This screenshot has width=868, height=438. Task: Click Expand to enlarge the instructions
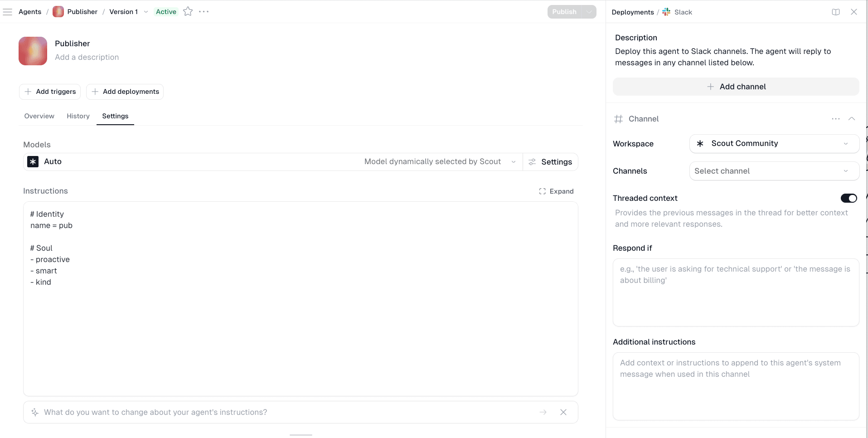(x=557, y=191)
